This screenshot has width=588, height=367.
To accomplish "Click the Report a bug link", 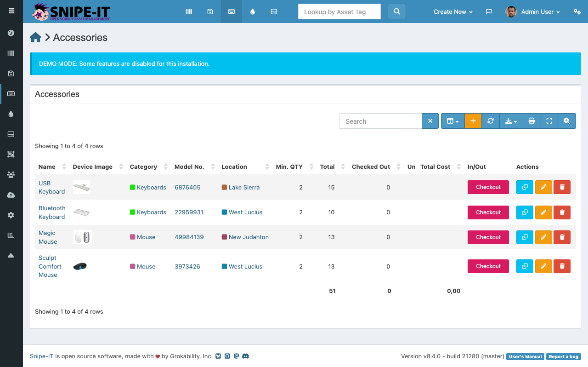I will pyautogui.click(x=564, y=356).
